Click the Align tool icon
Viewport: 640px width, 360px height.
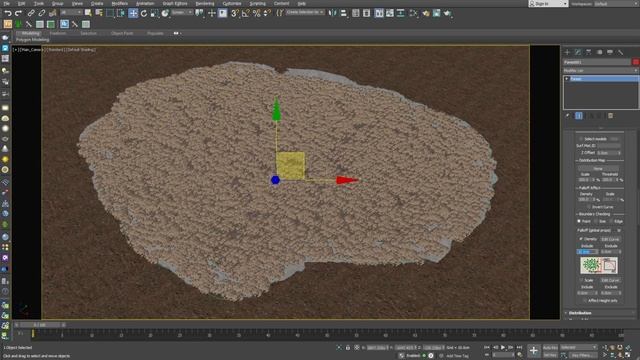tap(344, 13)
